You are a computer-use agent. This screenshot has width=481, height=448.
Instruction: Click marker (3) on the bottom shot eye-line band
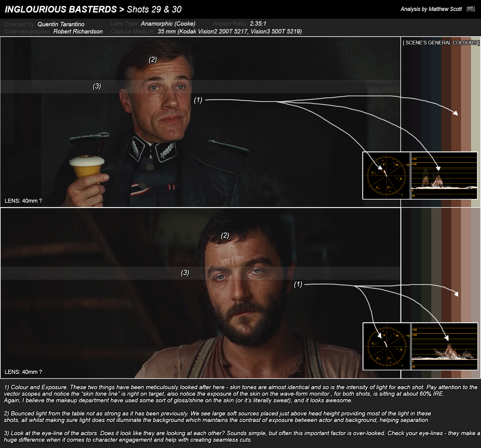[x=185, y=273]
